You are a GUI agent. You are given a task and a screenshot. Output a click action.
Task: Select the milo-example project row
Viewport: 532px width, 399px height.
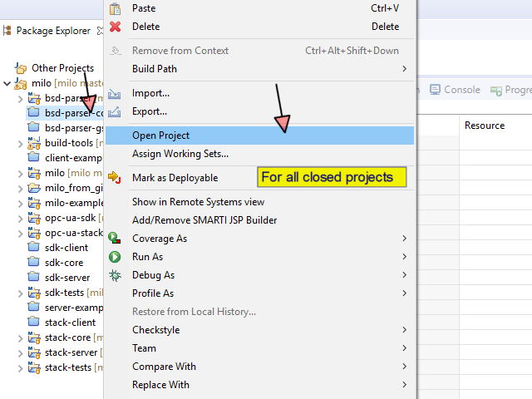tap(65, 203)
